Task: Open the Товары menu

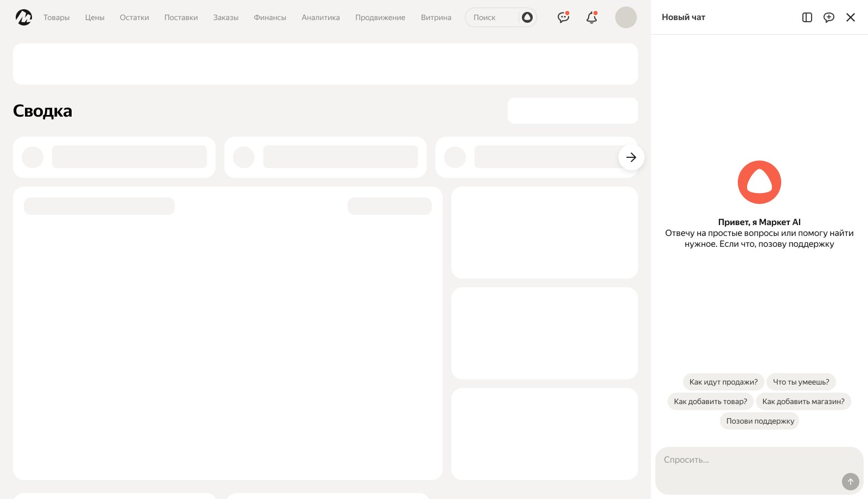Action: click(x=56, y=17)
